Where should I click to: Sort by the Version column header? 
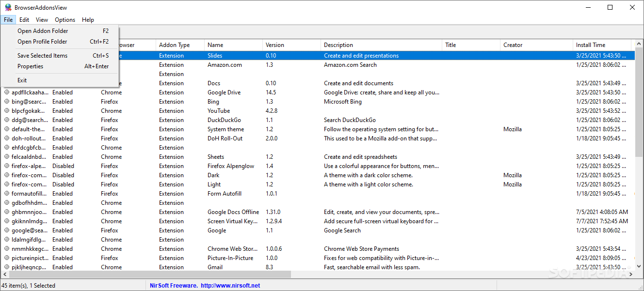coord(291,45)
